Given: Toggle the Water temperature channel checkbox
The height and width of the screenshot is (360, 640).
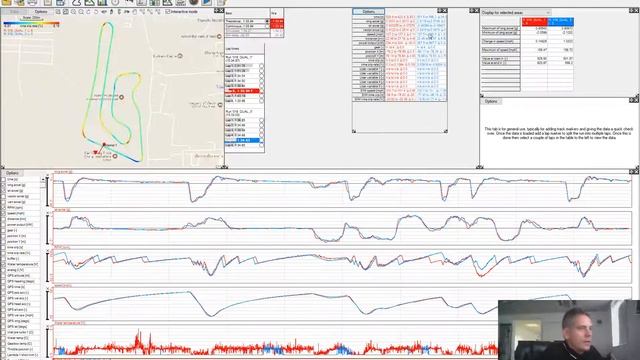Looking at the screenshot, I should [3, 264].
